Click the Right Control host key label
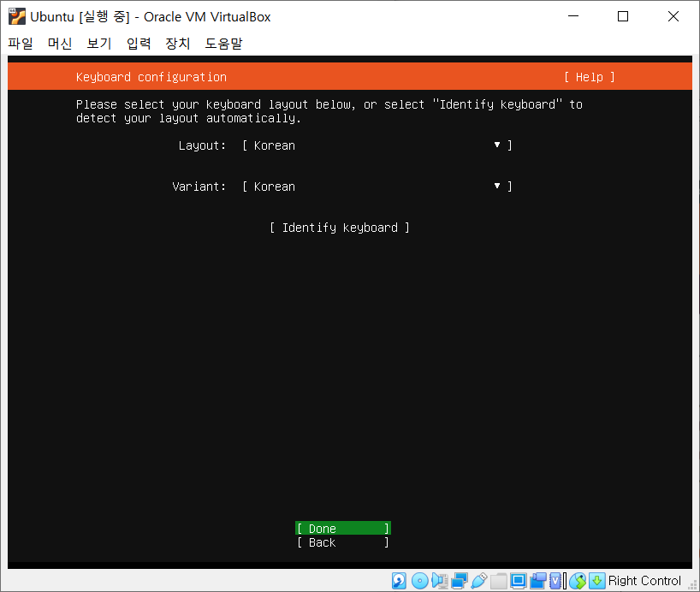The width and height of the screenshot is (700, 592). 644,580
